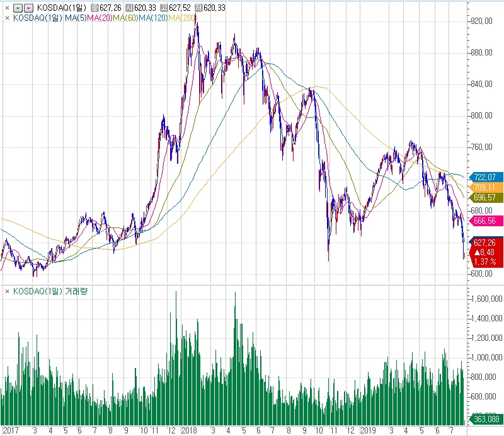This screenshot has width=504, height=436.
Task: Remove the moving average indicator row X
Action: [7, 18]
